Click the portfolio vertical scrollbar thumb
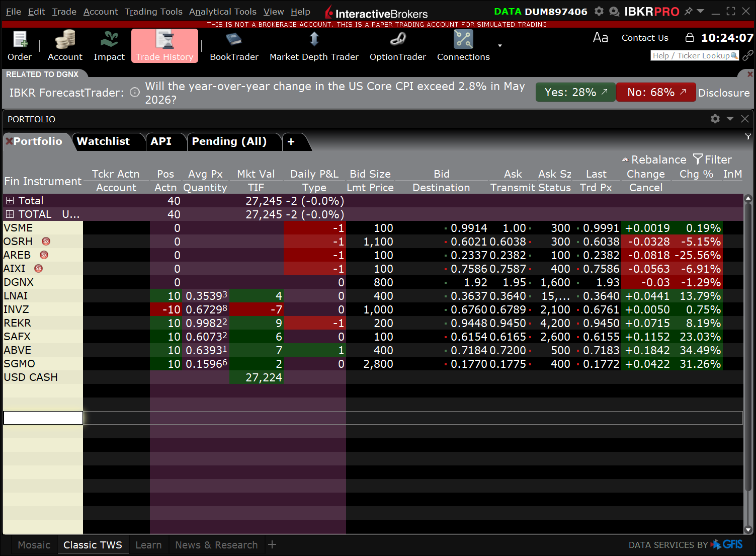 748,347
